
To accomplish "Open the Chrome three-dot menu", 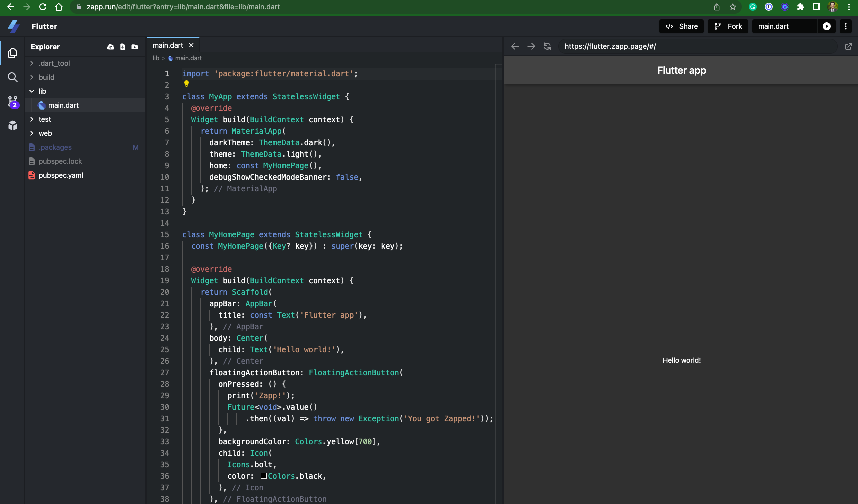I will pos(849,7).
